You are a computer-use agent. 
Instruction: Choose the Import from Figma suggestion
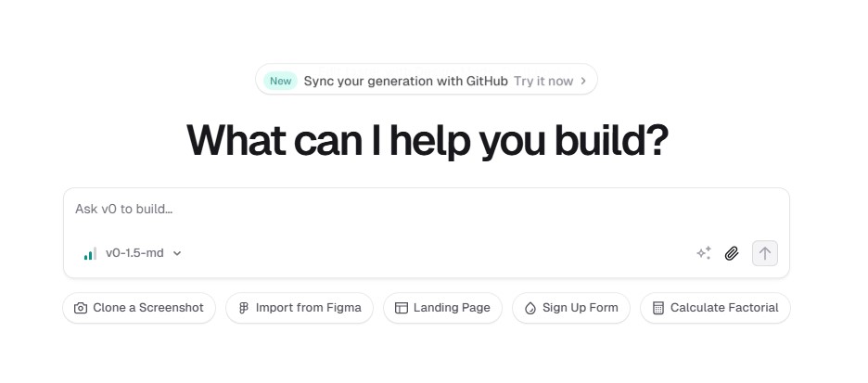click(x=300, y=308)
